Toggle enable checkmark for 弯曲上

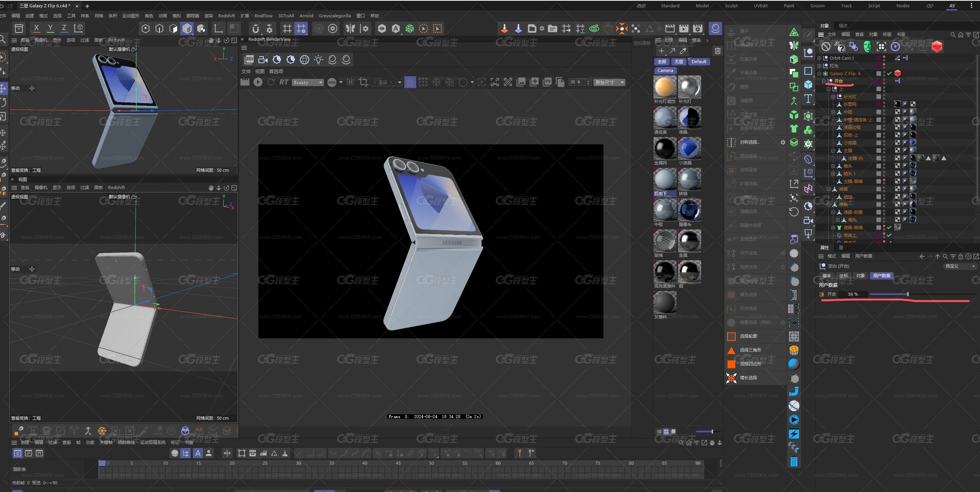tap(889, 235)
